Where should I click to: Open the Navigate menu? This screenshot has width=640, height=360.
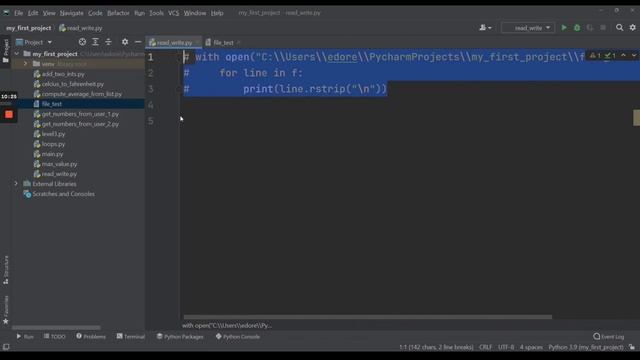pos(71,13)
